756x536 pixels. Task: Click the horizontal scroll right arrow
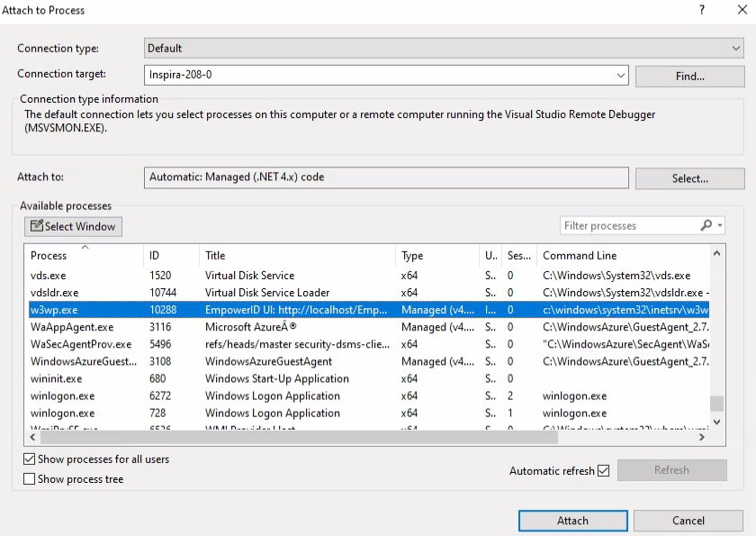(702, 437)
